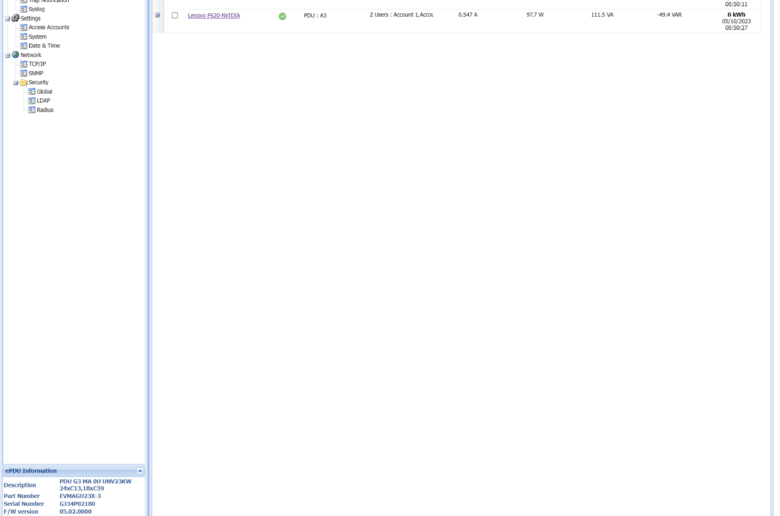Select the System page icon
The image size is (780, 516).
pos(23,36)
